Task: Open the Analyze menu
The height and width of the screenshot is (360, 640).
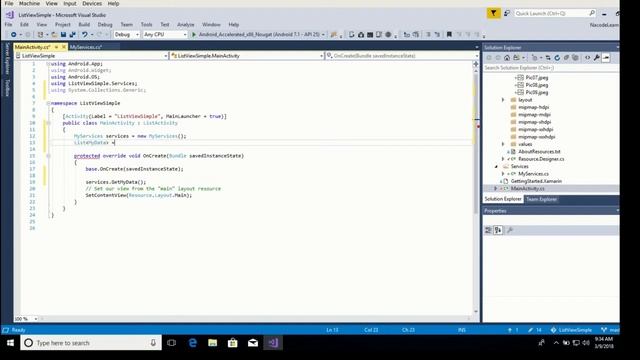Action: (x=186, y=25)
